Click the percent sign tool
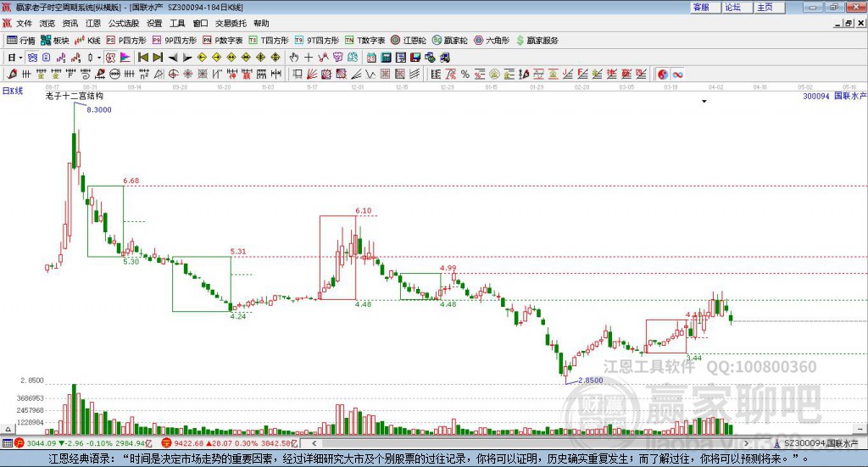 (465, 75)
